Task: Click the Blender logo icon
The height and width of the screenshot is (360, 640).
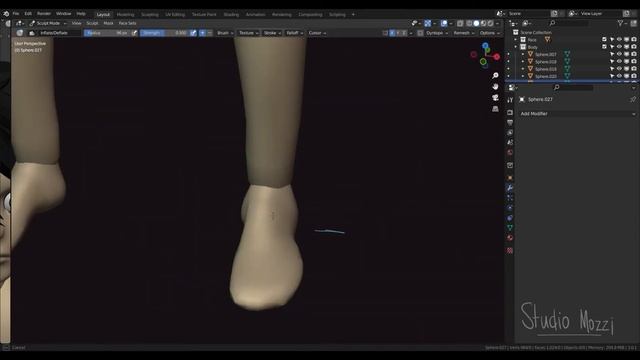Action: coord(6,14)
